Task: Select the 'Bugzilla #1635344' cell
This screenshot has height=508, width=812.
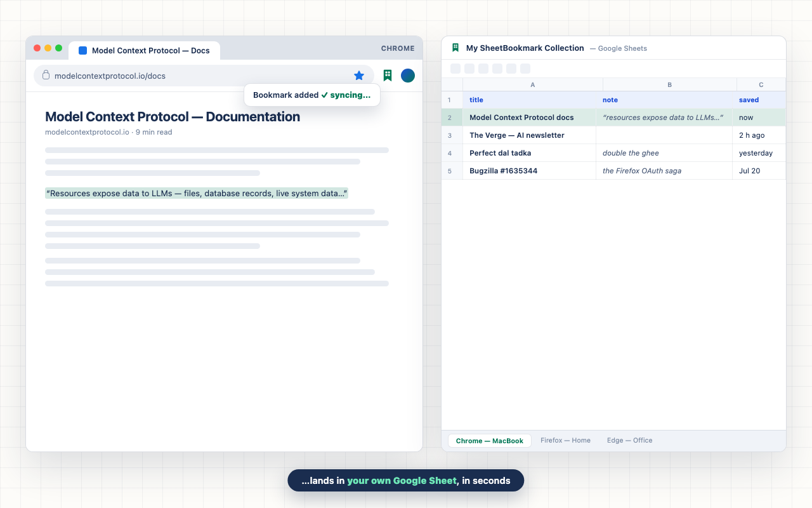Action: 529,171
